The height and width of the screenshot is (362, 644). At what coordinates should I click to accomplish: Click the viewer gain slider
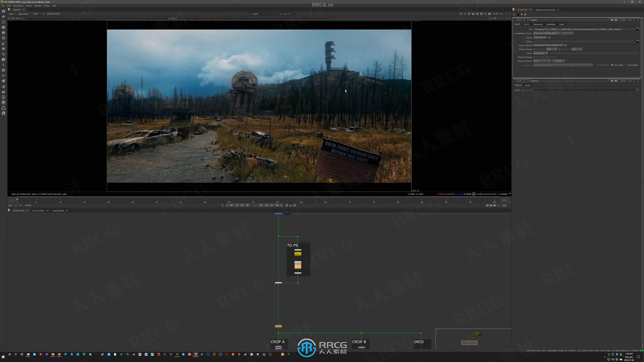96,19
